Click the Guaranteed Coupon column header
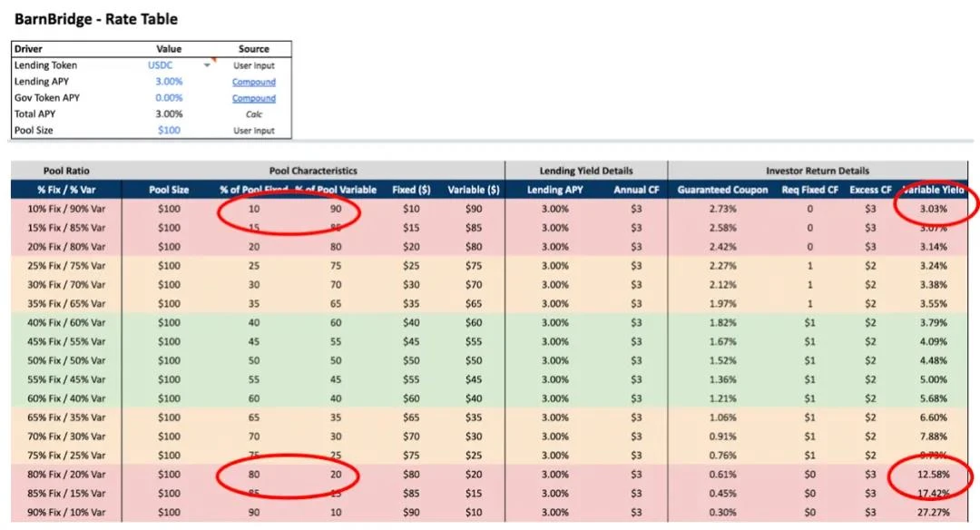Viewport: 980px width, 530px height. 722,190
